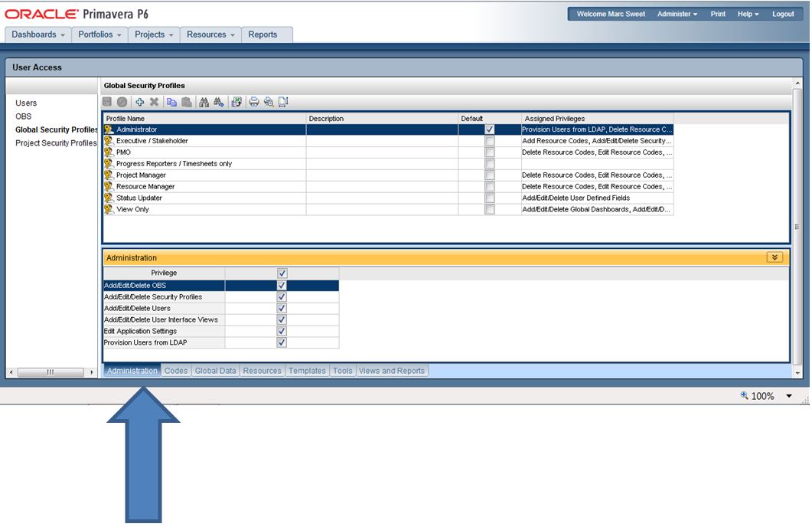Viewport: 812px width, 527px height.
Task: Collapse the Administration section with chevron
Action: pos(774,257)
